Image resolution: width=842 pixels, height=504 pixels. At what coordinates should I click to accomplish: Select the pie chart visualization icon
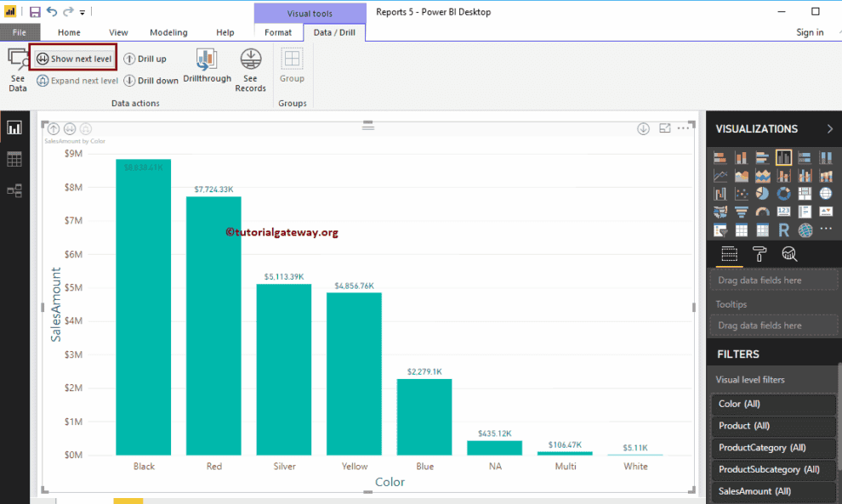[763, 194]
